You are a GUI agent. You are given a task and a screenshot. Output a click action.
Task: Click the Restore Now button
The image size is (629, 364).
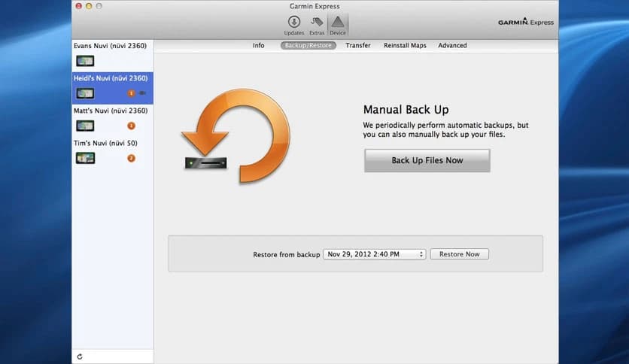click(459, 254)
